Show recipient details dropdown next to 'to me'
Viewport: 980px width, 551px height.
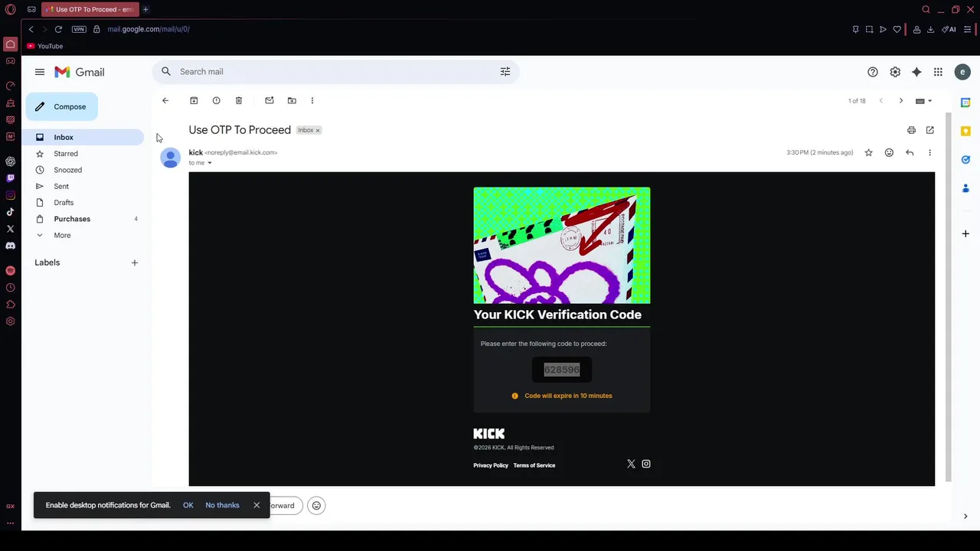tap(209, 163)
